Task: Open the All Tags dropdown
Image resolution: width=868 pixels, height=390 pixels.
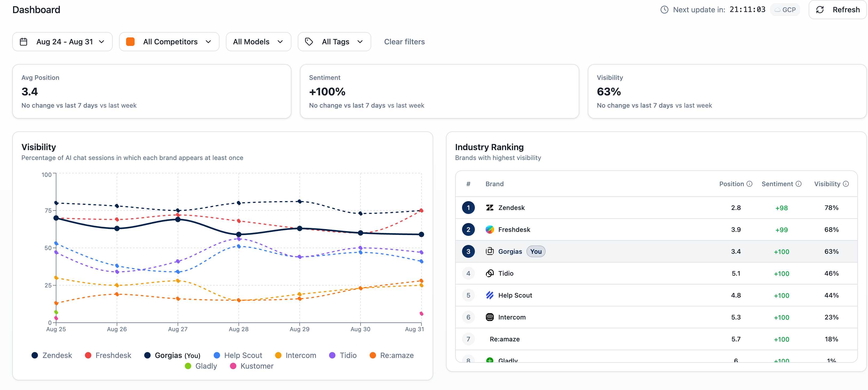Action: (334, 42)
